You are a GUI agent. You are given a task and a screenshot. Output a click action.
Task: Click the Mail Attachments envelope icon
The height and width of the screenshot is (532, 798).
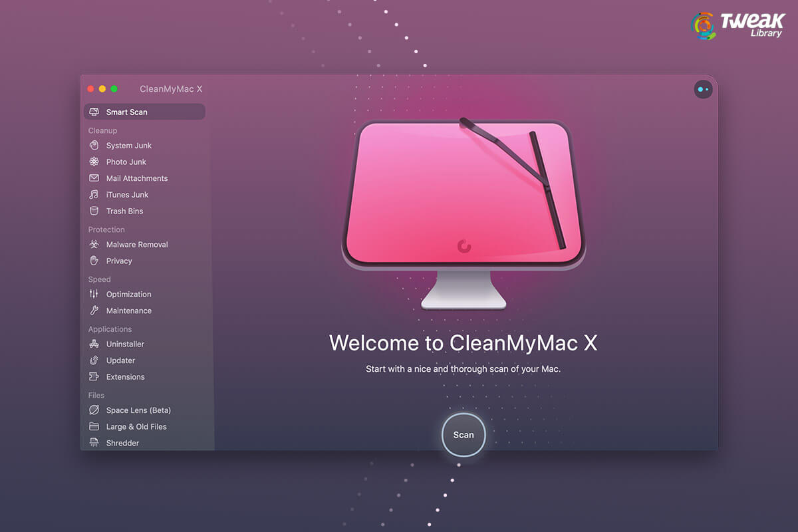[95, 178]
